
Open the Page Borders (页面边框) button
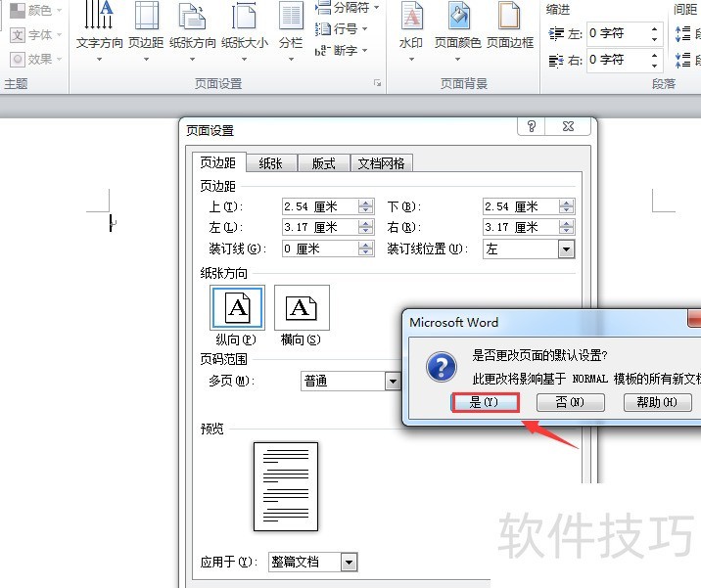click(x=510, y=26)
